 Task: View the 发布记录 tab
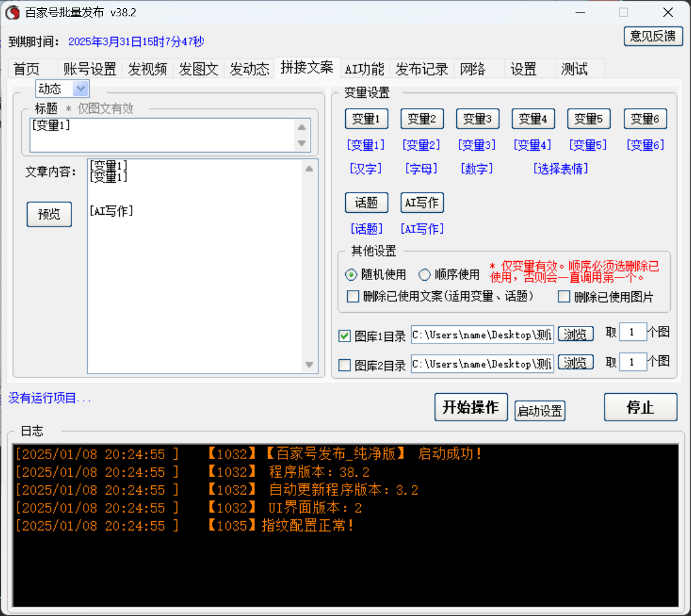422,69
